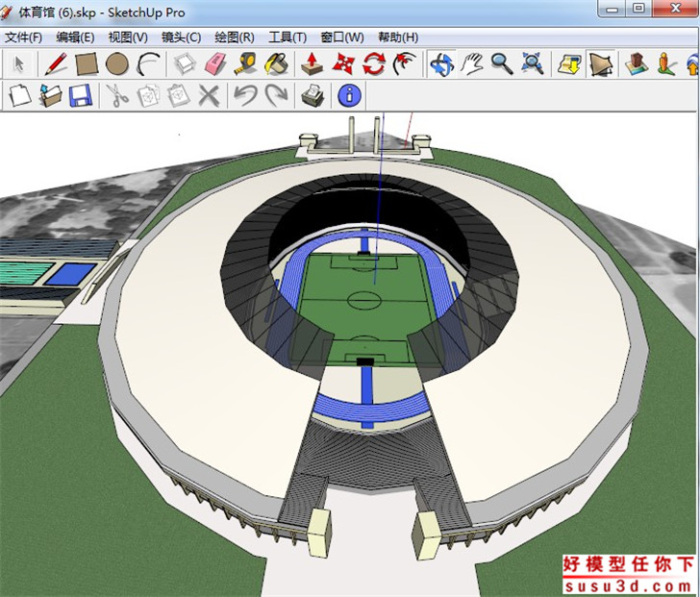The height and width of the screenshot is (597, 700).
Task: Click the Photo Textures person icon
Action: (666, 63)
